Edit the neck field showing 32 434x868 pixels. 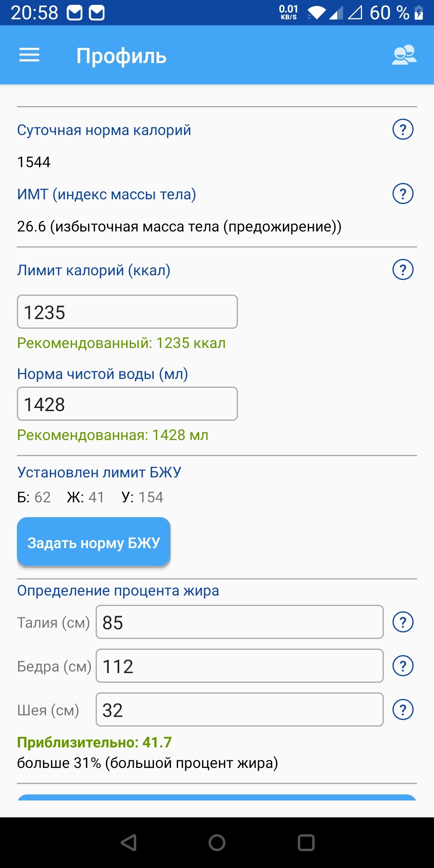coord(239,710)
